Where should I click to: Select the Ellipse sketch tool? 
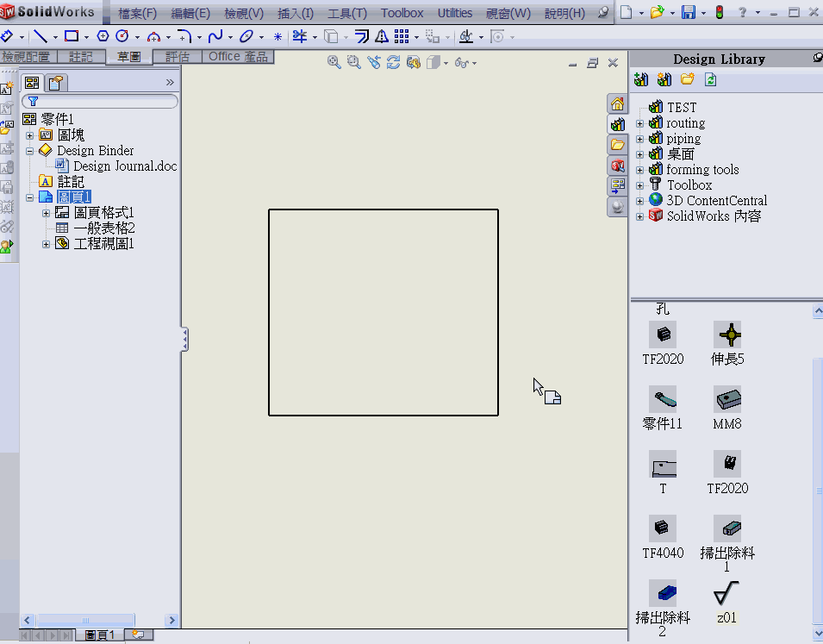coord(246,36)
